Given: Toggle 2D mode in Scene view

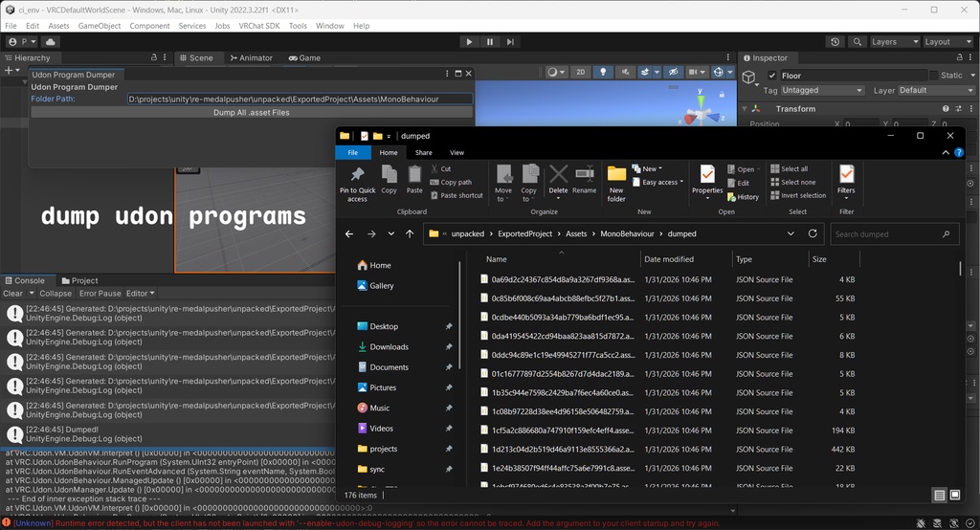Looking at the screenshot, I should [x=581, y=73].
